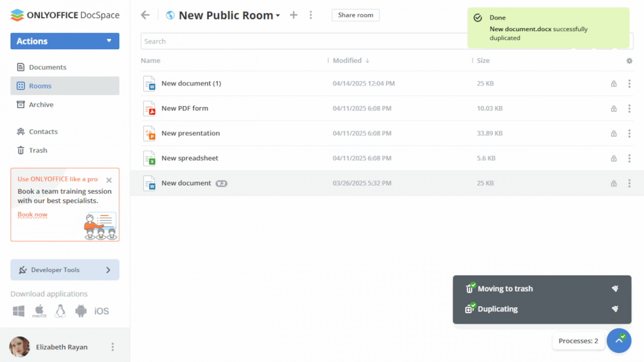This screenshot has height=362, width=644.
Task: Collapse the processes panel round button
Action: tap(619, 341)
